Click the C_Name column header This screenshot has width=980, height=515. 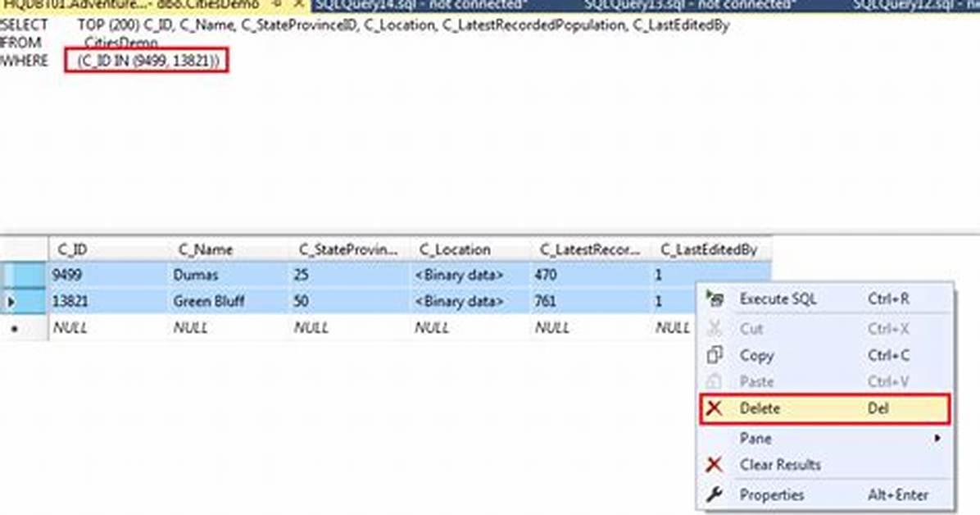(x=229, y=249)
